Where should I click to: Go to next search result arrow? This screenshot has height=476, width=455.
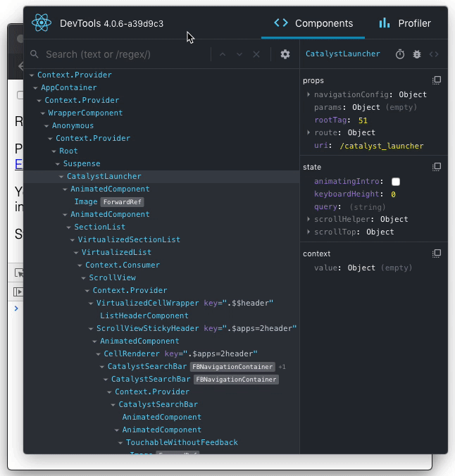click(239, 54)
